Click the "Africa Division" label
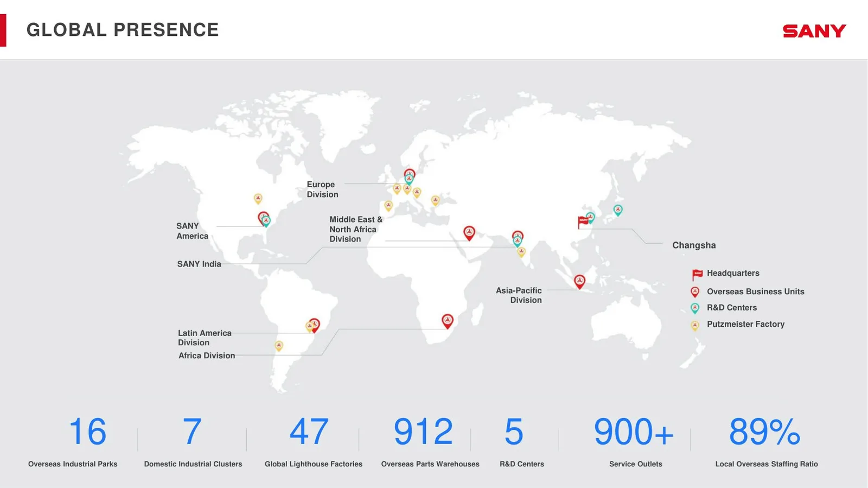The height and width of the screenshot is (488, 868). 207,356
